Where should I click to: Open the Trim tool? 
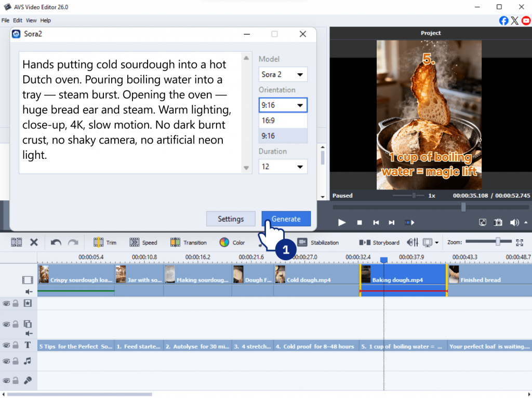coord(104,242)
